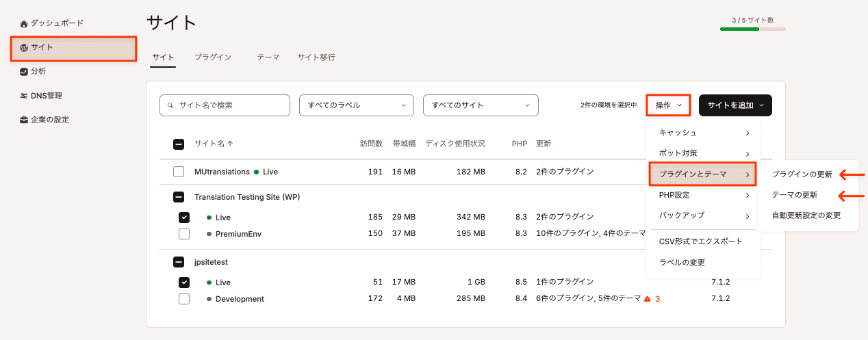
Task: Click the 1 GB disk usage value
Action: pyautogui.click(x=475, y=282)
